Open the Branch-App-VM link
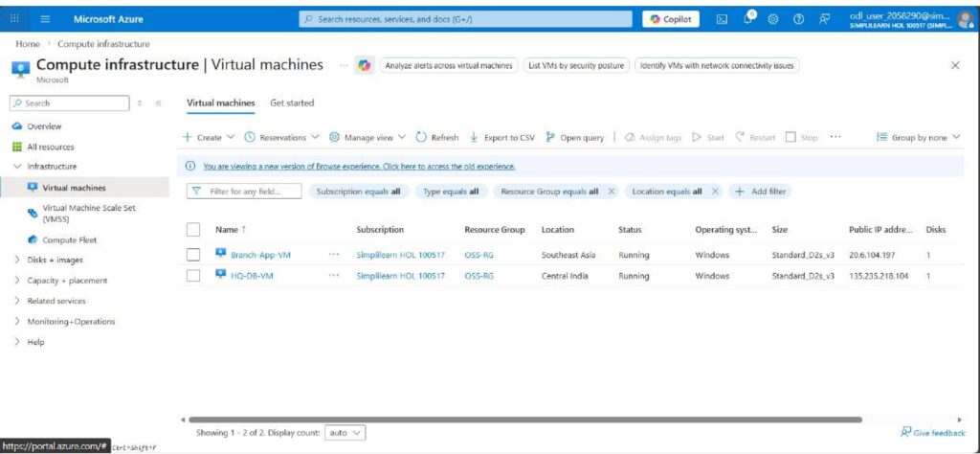 click(x=259, y=255)
